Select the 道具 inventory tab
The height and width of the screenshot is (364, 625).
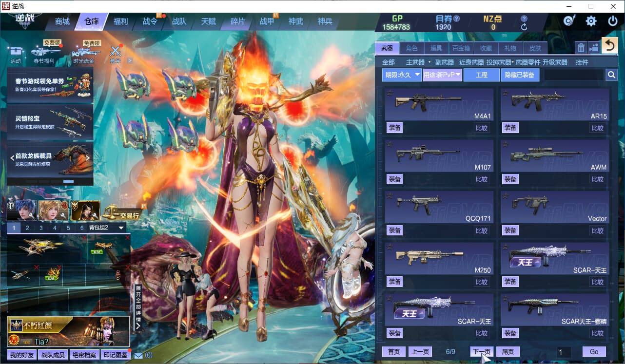click(436, 48)
